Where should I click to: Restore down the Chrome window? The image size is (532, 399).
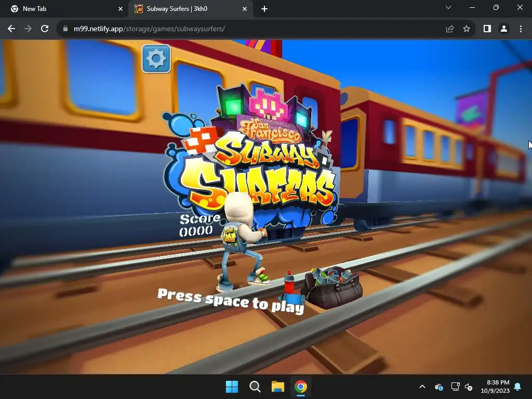[496, 7]
